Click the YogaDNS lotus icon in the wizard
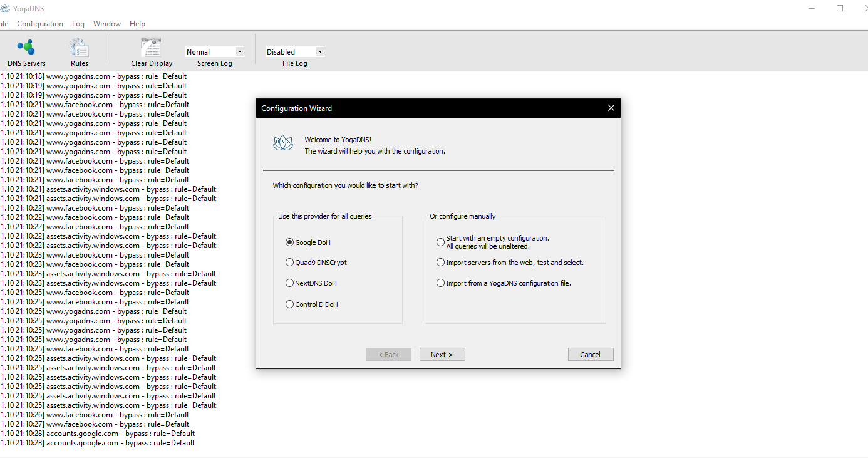The height and width of the screenshot is (458, 868). pos(283,143)
